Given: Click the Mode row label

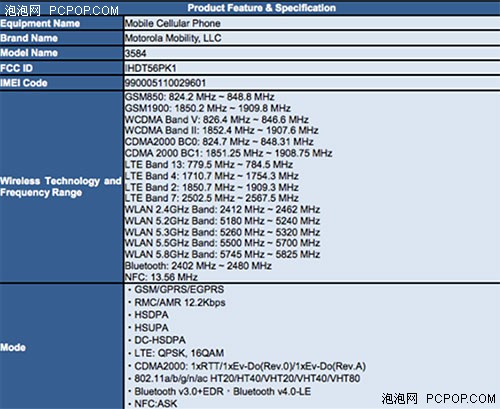Looking at the screenshot, I should (x=13, y=347).
